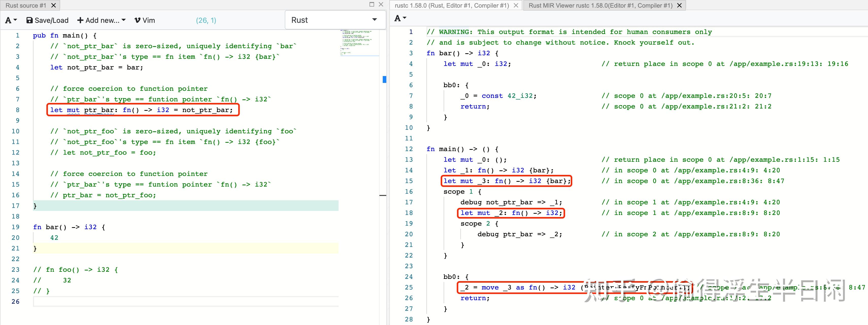Click 'debug ptr_bar => _2;' MIR line
Image resolution: width=868 pixels, height=325 pixels.
click(520, 234)
